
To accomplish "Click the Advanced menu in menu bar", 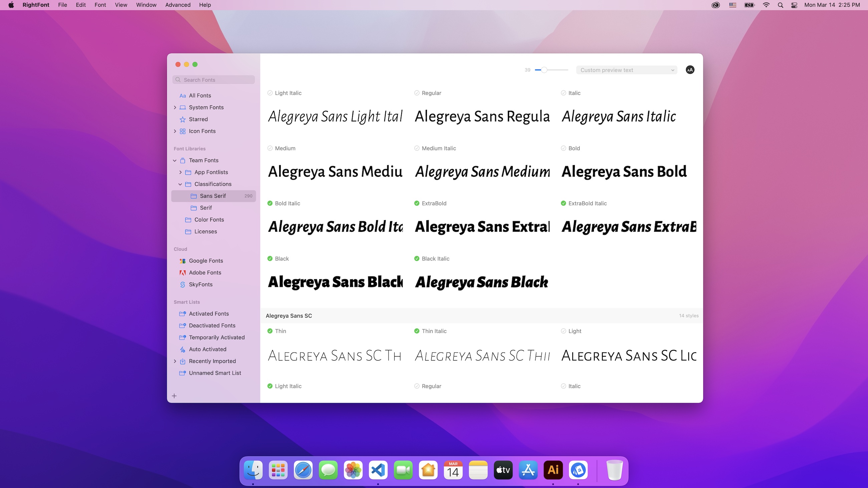I will [x=178, y=5].
